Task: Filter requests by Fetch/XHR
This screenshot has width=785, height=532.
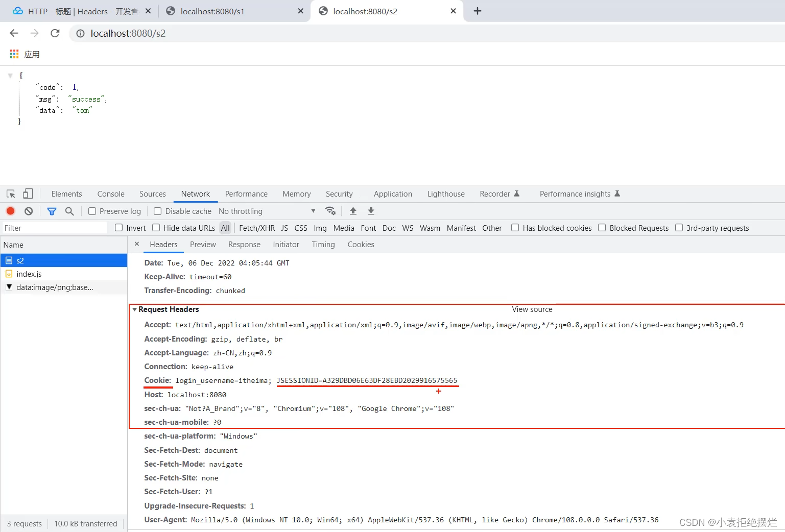Action: click(257, 228)
